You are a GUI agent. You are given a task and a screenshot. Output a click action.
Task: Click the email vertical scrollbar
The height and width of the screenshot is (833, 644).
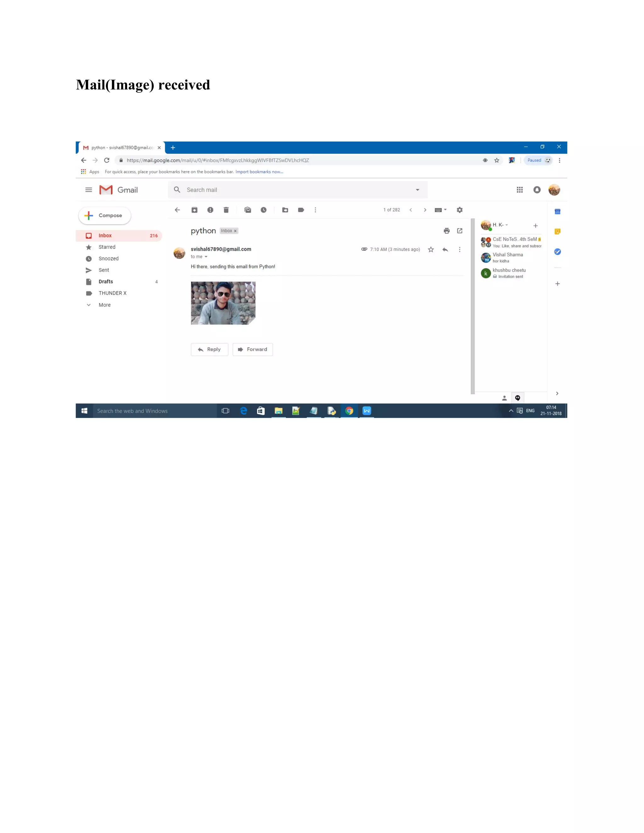coord(473,306)
